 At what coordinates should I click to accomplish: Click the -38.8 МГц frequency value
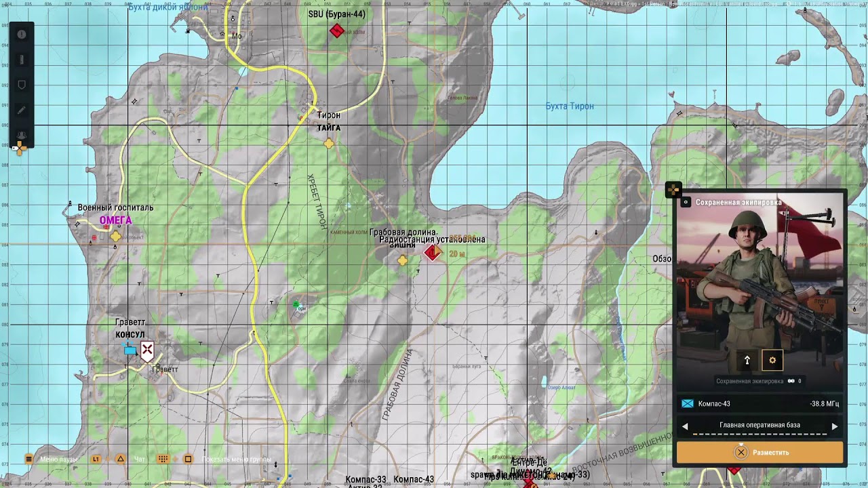(x=824, y=404)
